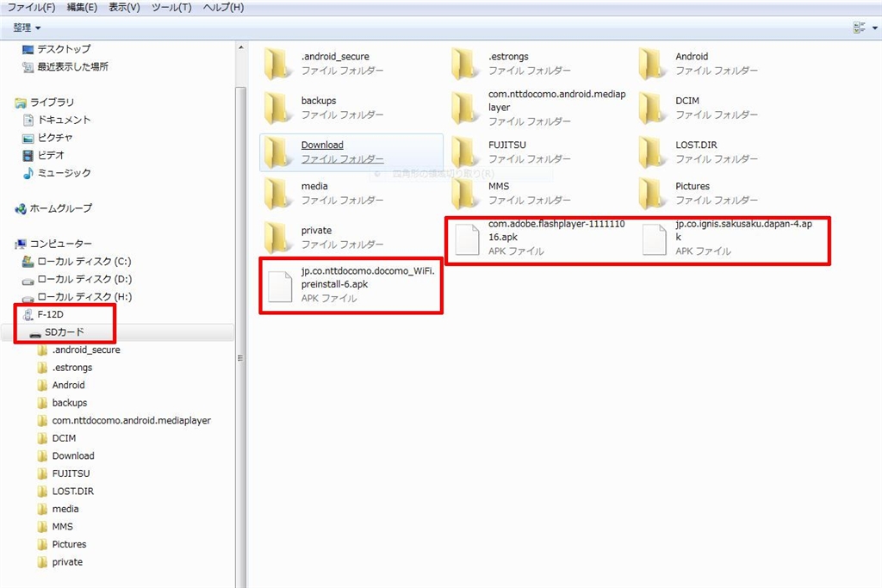Click navigation pane scrollbar up arrow
882x588 pixels.
click(241, 48)
